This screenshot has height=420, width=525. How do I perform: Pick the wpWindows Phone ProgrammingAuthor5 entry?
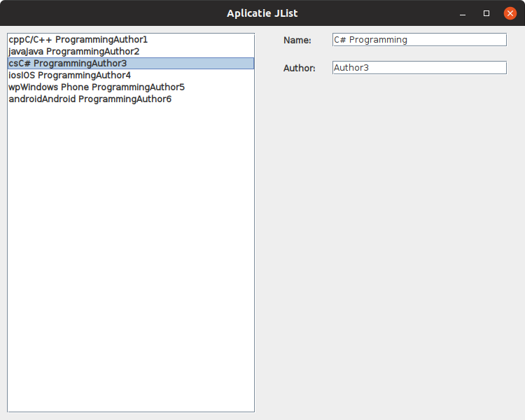(x=97, y=87)
